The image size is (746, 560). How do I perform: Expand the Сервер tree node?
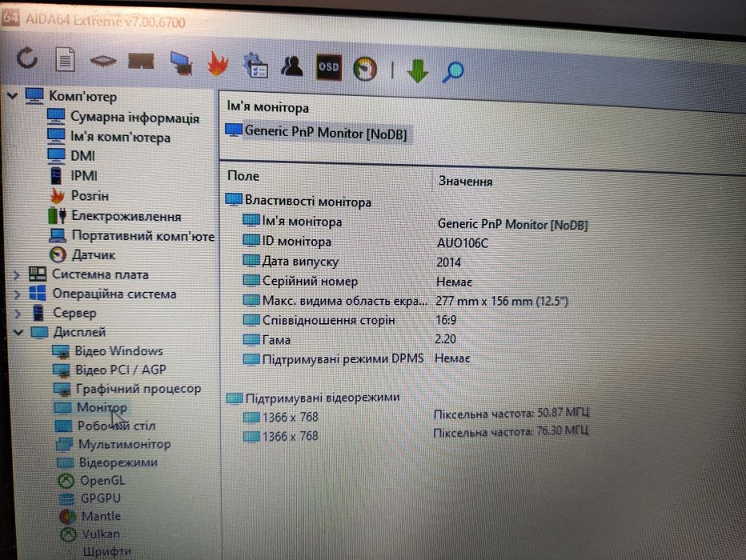(18, 314)
